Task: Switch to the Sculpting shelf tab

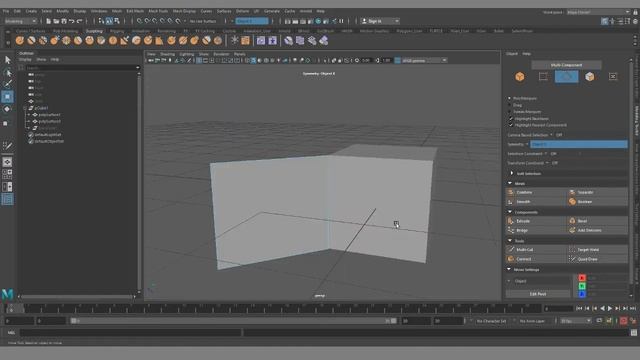Action: [x=94, y=31]
